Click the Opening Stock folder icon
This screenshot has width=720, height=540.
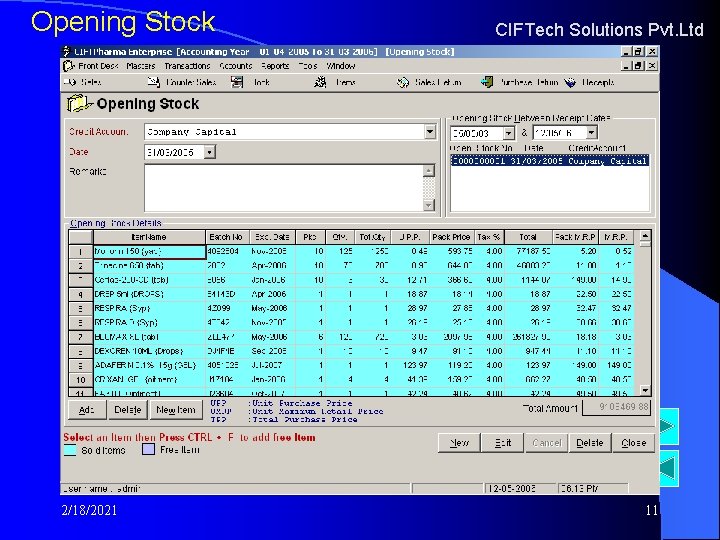tap(79, 103)
